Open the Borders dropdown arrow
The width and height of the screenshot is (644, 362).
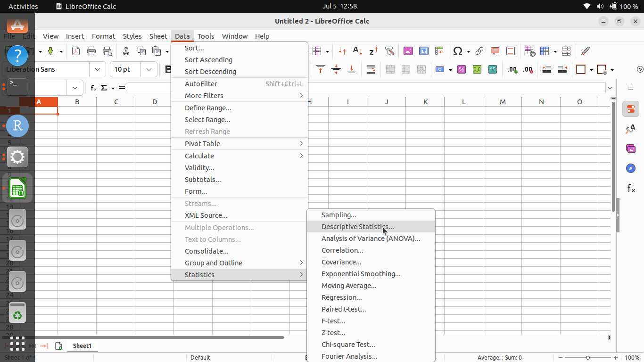pos(591,70)
